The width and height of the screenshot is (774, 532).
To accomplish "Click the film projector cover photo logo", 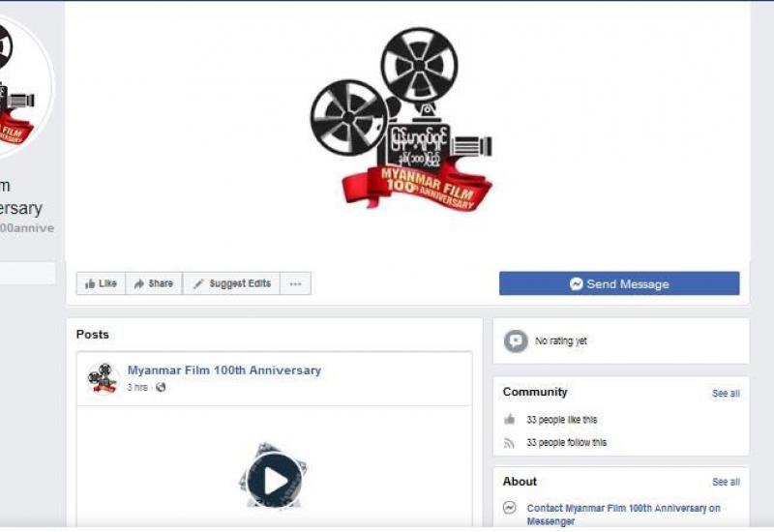I will [x=401, y=120].
